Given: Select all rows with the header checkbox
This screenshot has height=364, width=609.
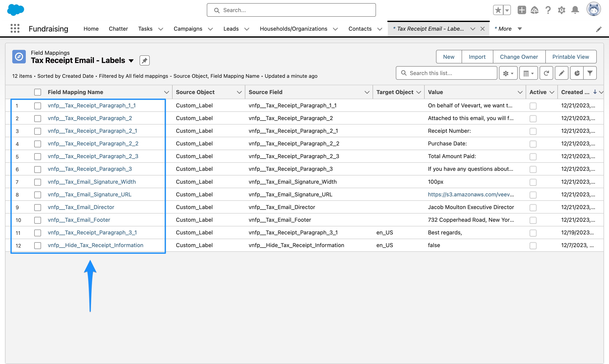Looking at the screenshot, I should click(38, 92).
